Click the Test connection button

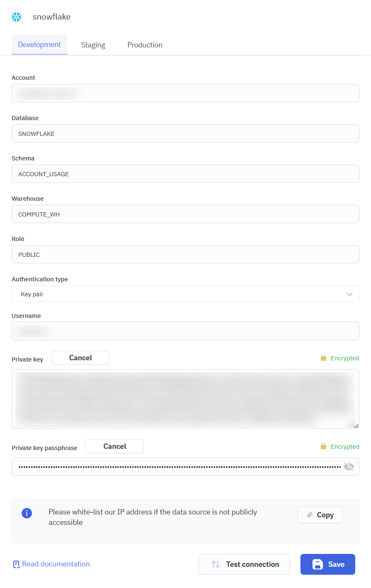[x=244, y=564]
